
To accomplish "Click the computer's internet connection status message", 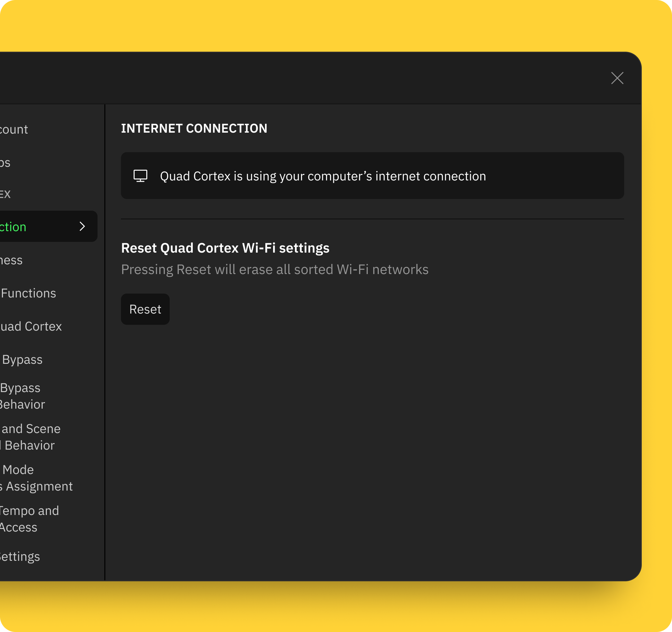I will [x=323, y=176].
